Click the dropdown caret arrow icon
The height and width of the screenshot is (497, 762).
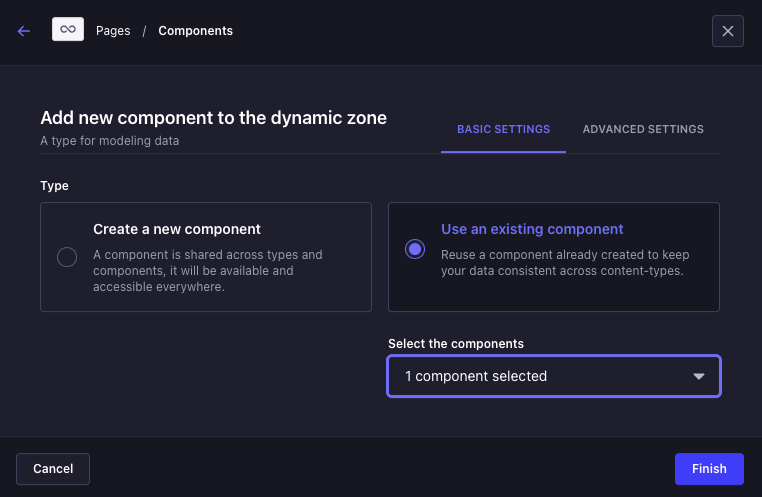(x=699, y=377)
